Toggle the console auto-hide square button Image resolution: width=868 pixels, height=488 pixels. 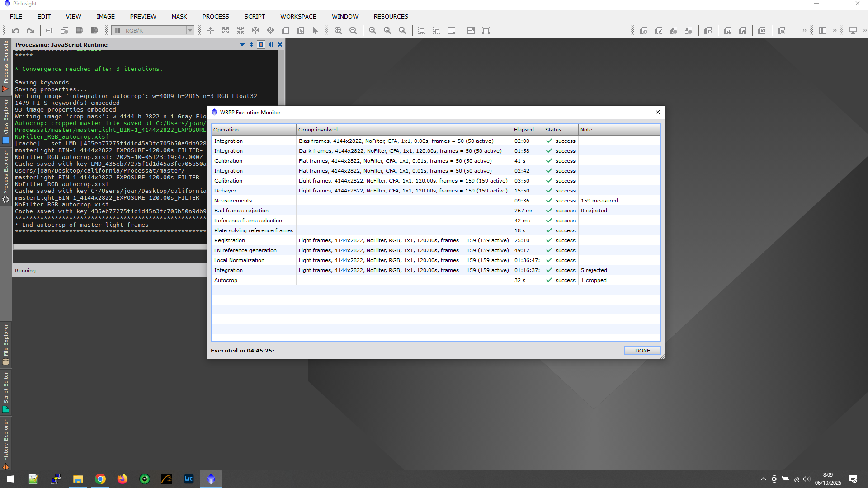[x=261, y=45]
